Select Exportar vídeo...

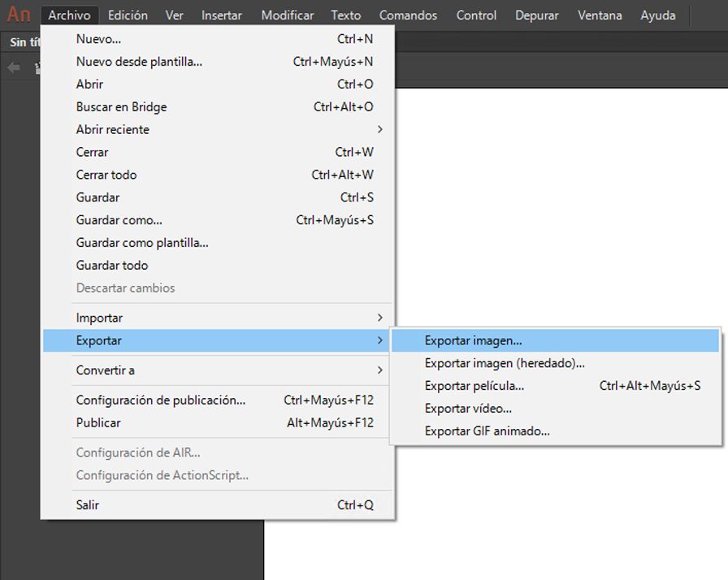[555, 409]
